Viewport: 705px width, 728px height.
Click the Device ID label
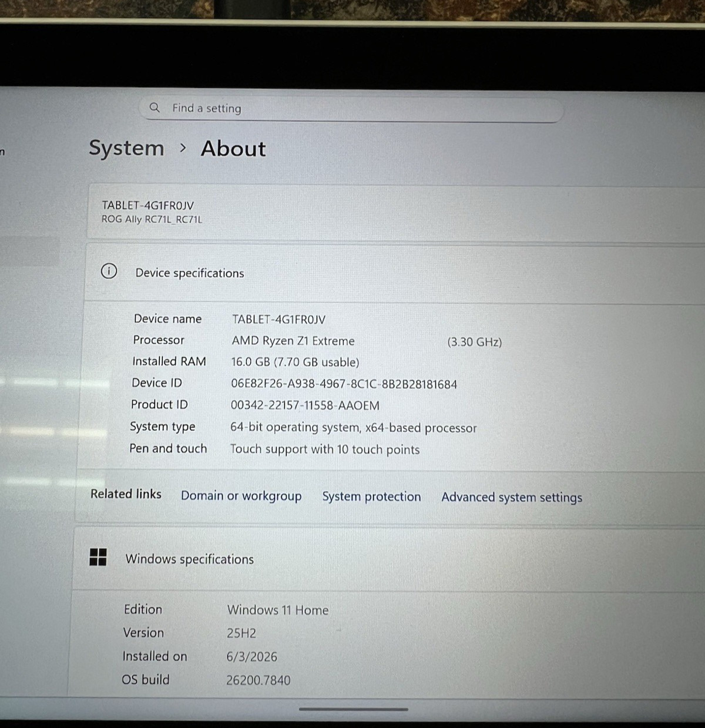(x=157, y=383)
